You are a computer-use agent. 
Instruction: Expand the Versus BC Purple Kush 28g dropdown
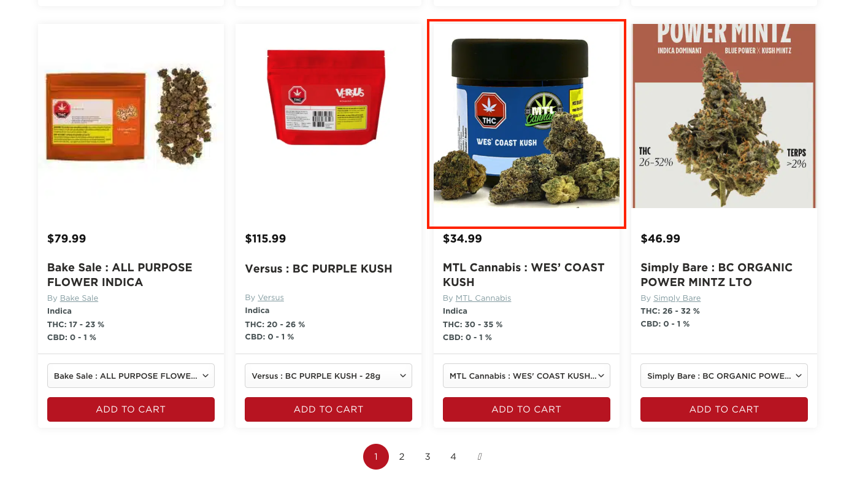[328, 376]
